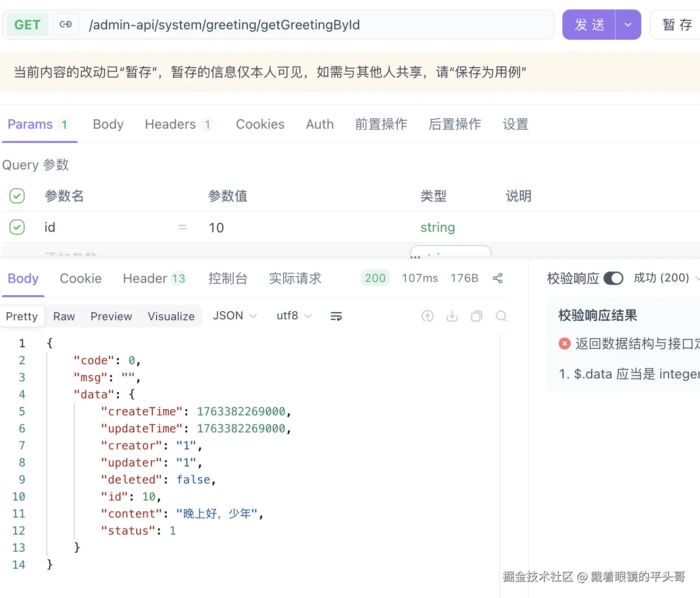Select the Pretty view
This screenshot has height=598, width=700.
[22, 316]
